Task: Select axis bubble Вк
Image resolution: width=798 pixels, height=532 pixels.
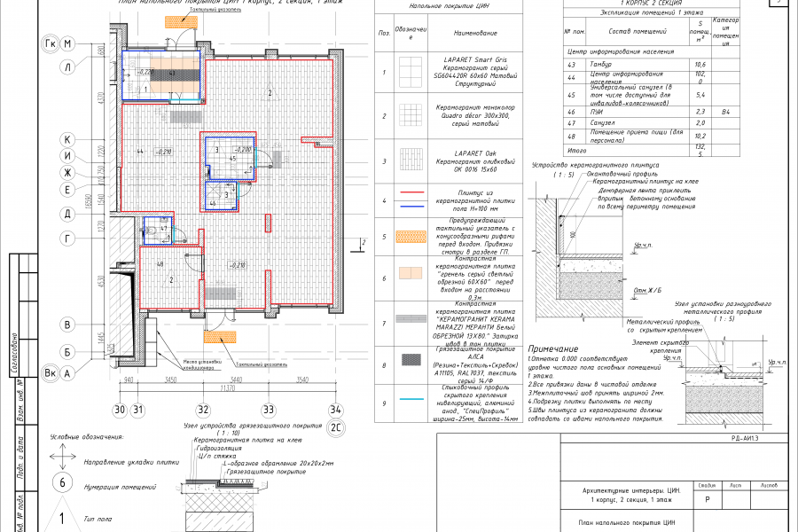Action: click(50, 373)
